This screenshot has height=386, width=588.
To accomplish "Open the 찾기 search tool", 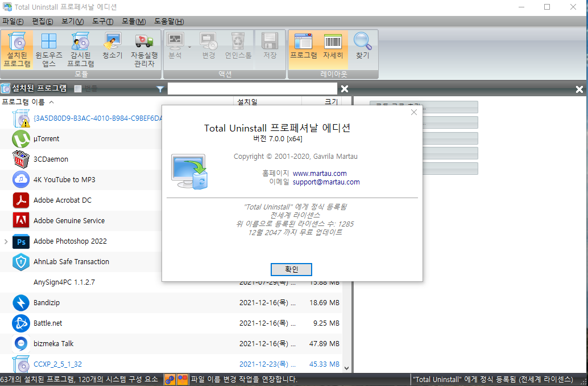I will pos(363,46).
